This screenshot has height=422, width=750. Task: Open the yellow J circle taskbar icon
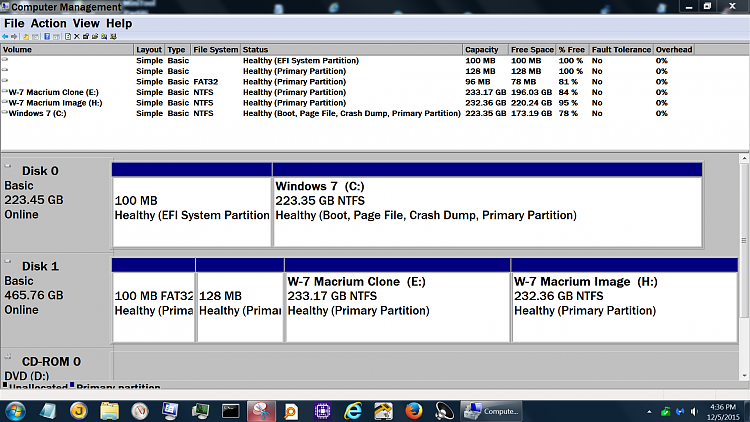(x=79, y=411)
